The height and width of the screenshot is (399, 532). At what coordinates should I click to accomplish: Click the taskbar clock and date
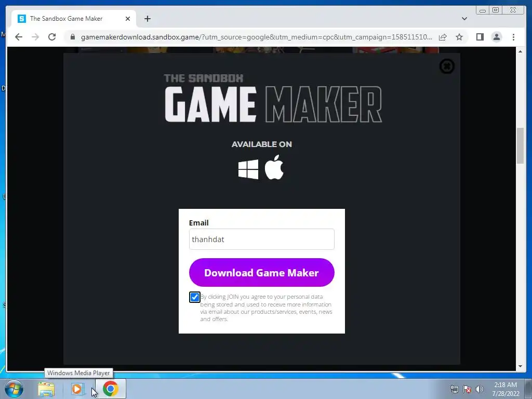[506, 389]
